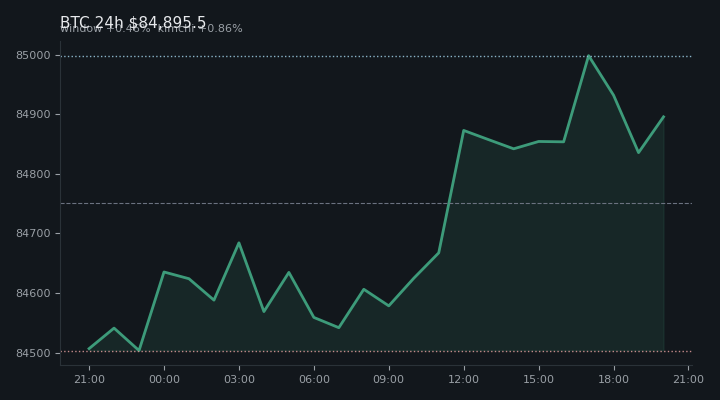Image resolution: width=720 pixels, height=400 pixels.
Task: Click the x-axis label '03:00'
Action: click(x=239, y=379)
